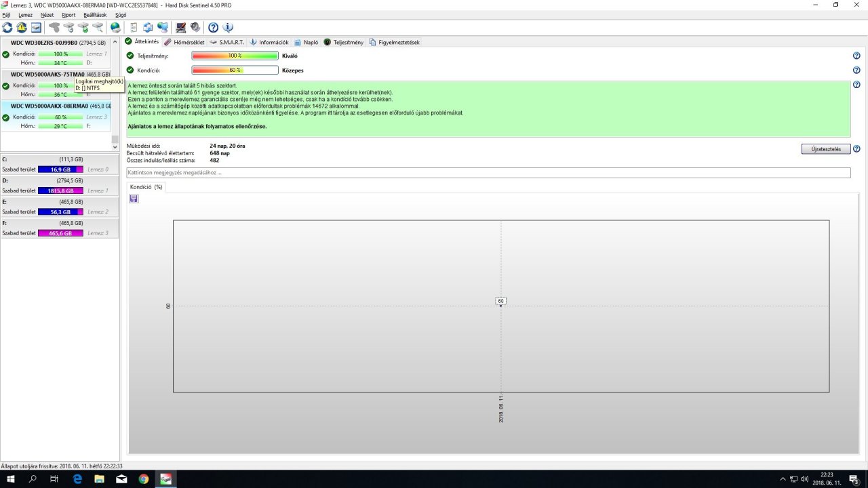The height and width of the screenshot is (488, 868).
Task: Open the Figyelmeztetések tab
Action: point(395,42)
